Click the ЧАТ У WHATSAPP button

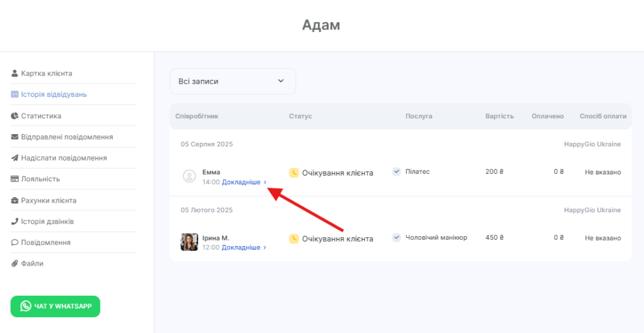point(55,307)
